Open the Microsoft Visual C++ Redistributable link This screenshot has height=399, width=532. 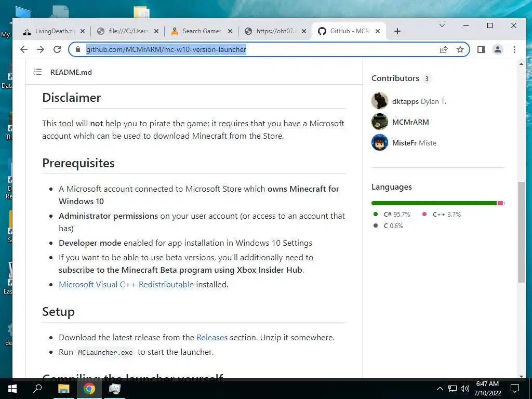click(126, 284)
